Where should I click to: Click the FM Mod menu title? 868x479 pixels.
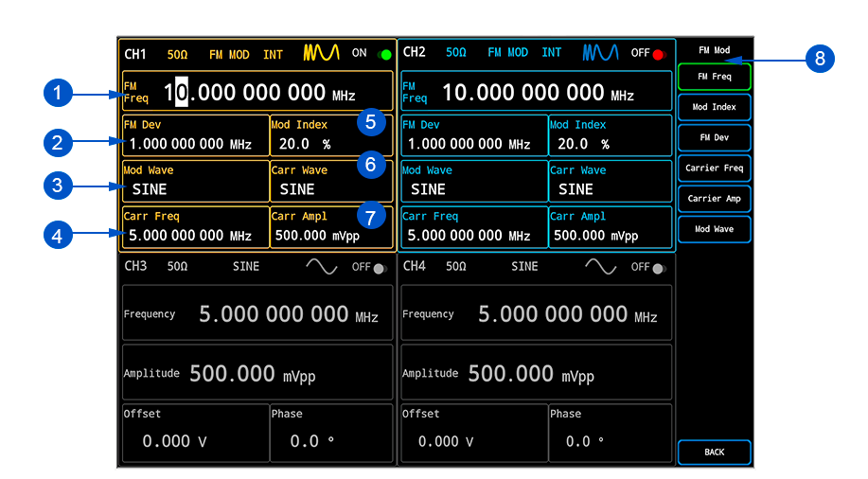(x=714, y=50)
